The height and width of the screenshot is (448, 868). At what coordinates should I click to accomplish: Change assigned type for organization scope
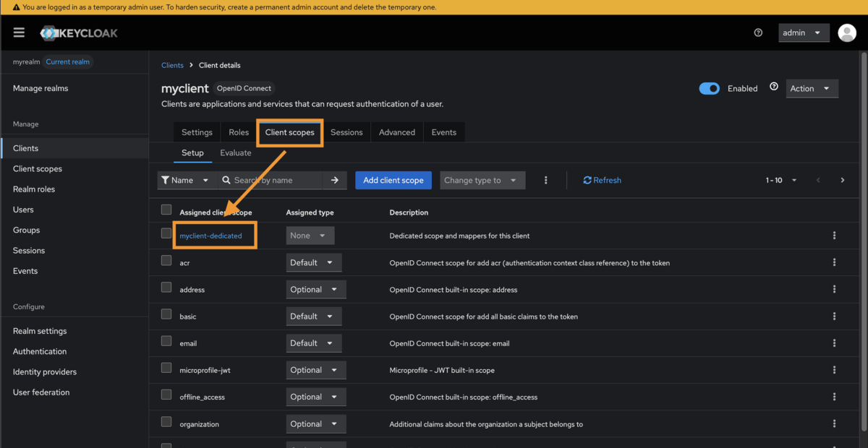316,423
